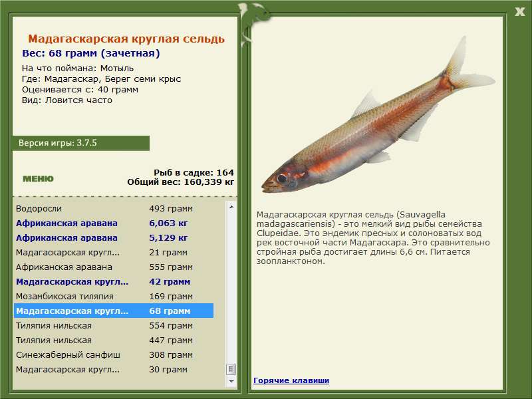Click the Оценивается с: 40 грамм line
532x399 pixels.
[x=80, y=90]
